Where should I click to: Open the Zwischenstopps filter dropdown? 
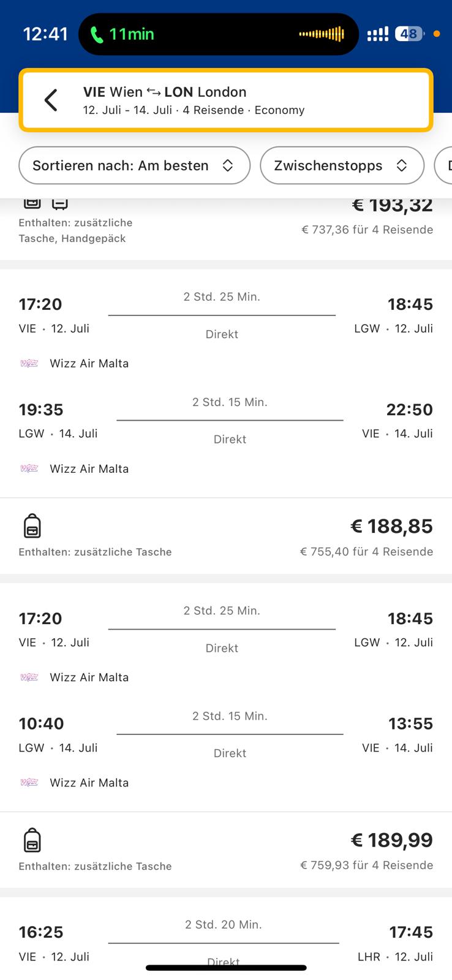(x=342, y=165)
